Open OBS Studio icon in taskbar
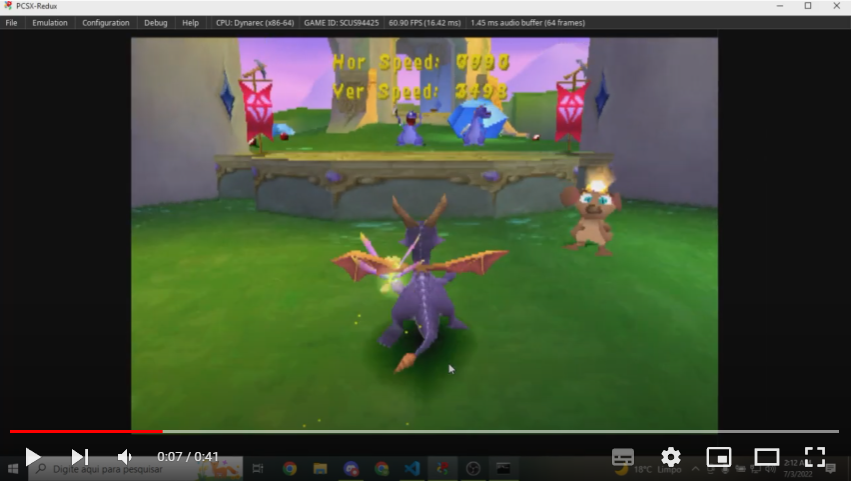 [473, 469]
